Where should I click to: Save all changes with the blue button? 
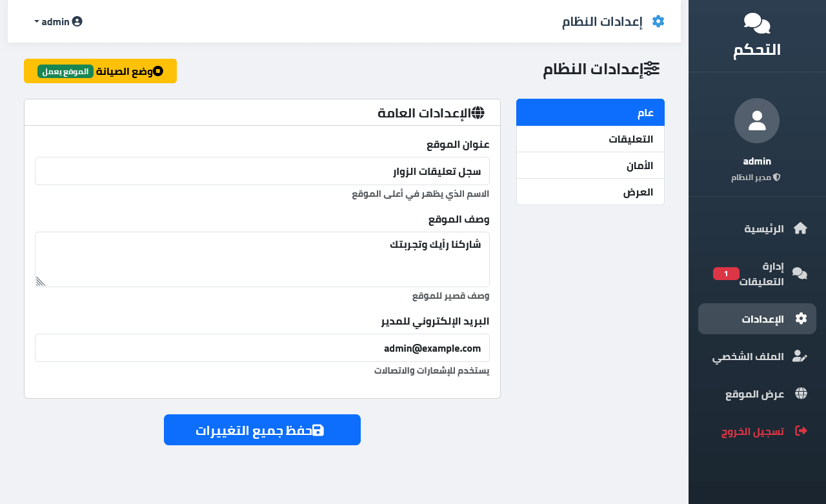[x=262, y=430]
